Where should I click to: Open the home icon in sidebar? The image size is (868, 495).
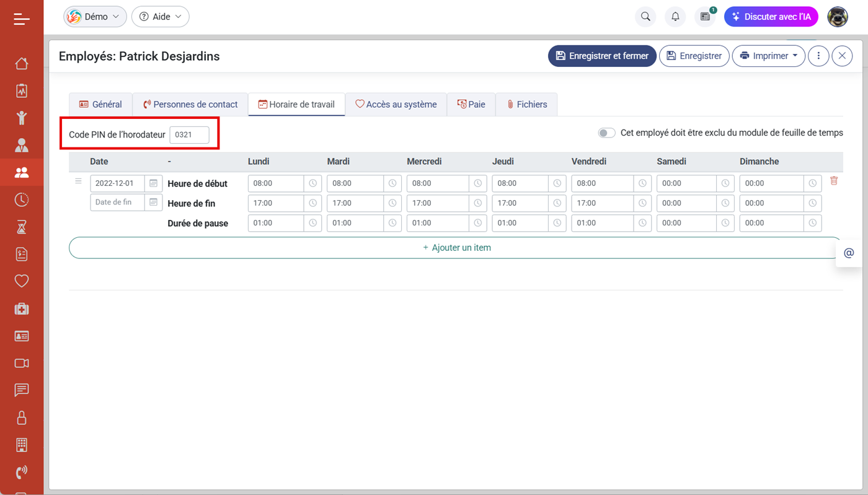22,63
